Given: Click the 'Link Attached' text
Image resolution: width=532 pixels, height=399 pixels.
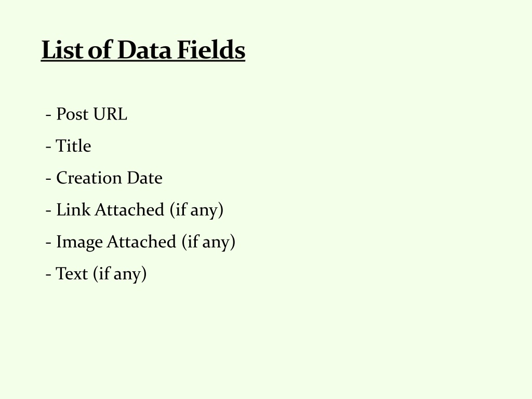Looking at the screenshot, I should point(110,210).
